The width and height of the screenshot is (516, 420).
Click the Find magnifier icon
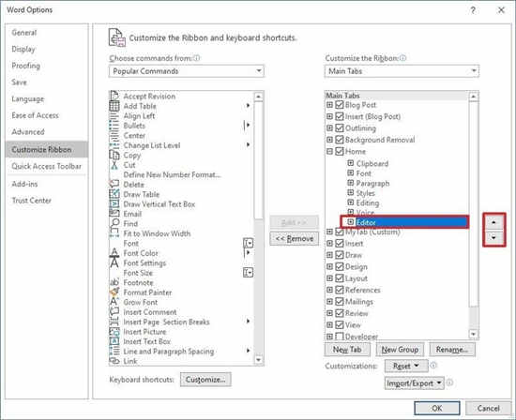click(x=114, y=224)
